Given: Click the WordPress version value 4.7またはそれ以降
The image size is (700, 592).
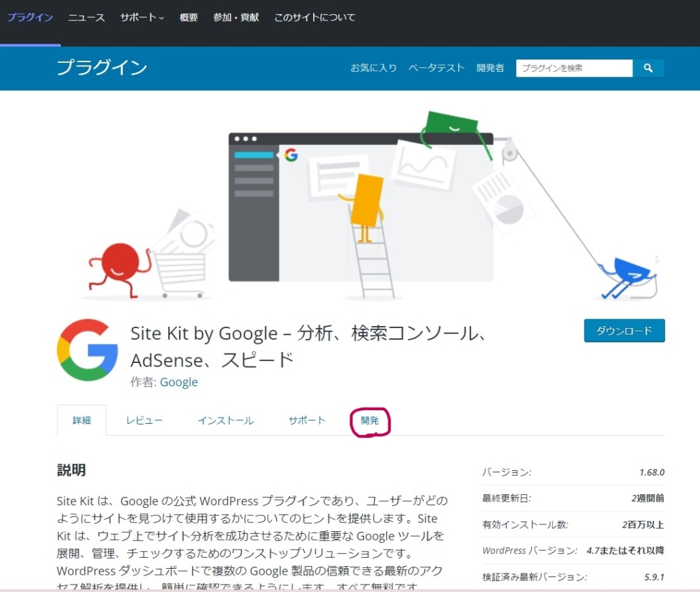Looking at the screenshot, I should click(x=625, y=550).
